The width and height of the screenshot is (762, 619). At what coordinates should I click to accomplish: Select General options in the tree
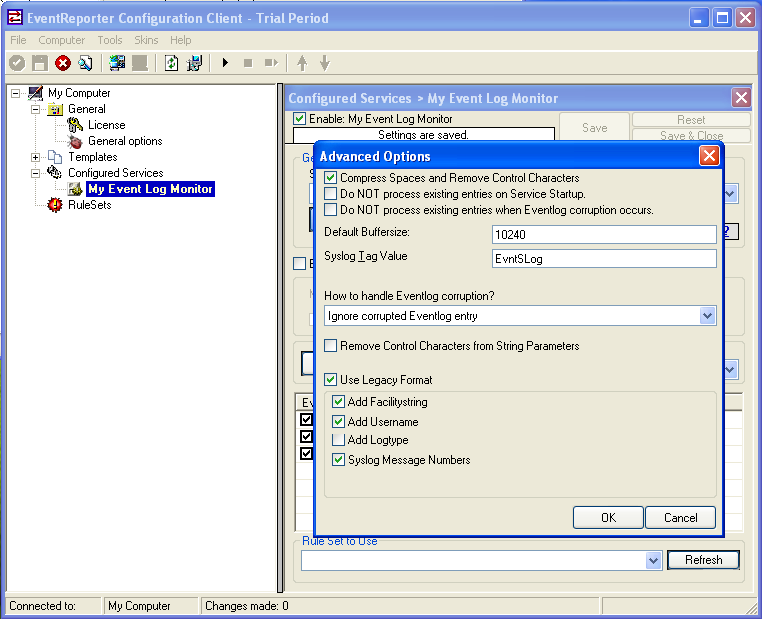coord(125,141)
